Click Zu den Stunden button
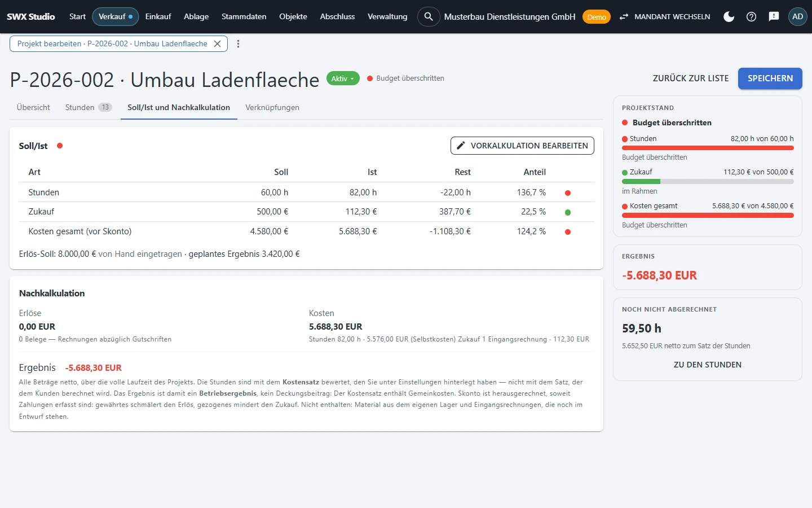 tap(708, 365)
